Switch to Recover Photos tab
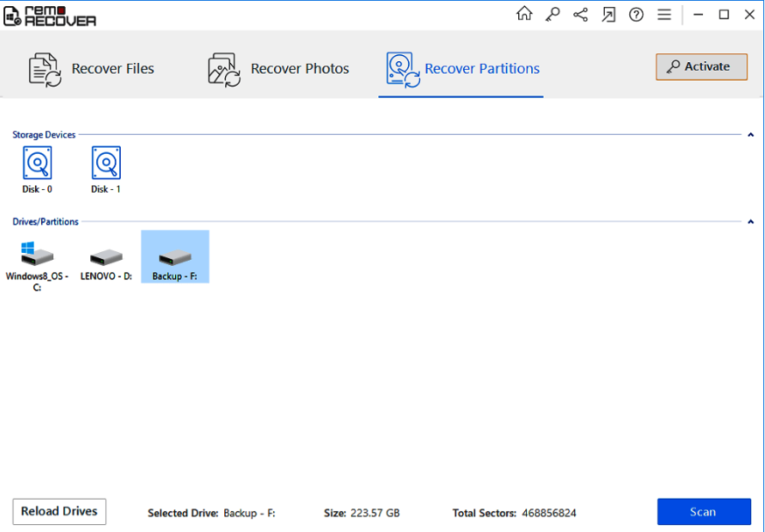Image resolution: width=765 pixels, height=532 pixels. point(278,68)
